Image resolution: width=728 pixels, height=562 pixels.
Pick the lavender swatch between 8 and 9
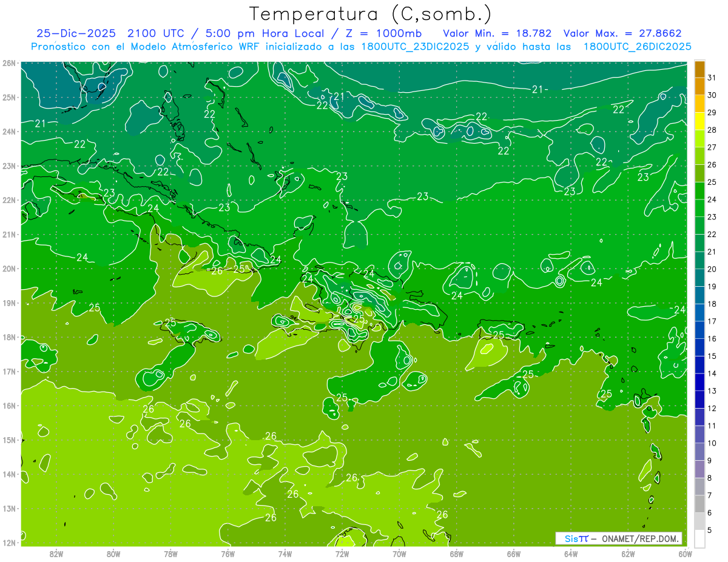tap(699, 469)
